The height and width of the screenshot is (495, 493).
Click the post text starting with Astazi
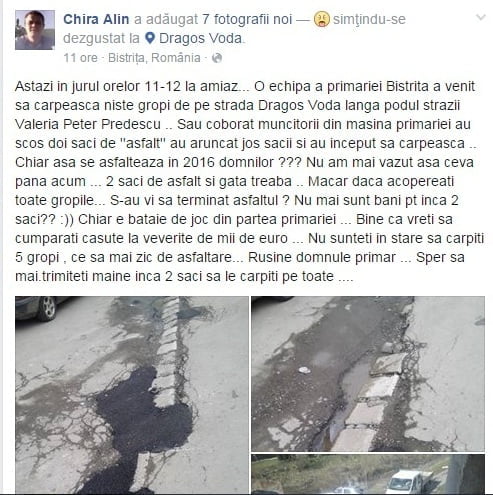coord(249,181)
